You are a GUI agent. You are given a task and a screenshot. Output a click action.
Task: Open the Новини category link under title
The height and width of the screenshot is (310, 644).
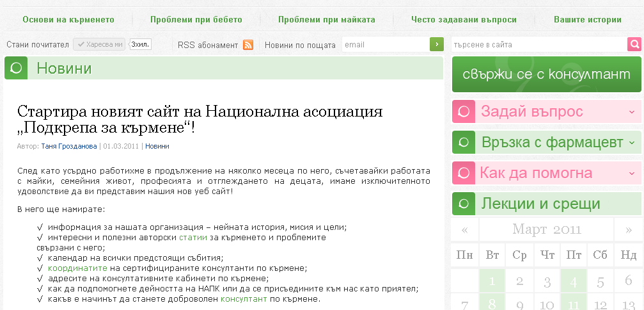(x=157, y=147)
